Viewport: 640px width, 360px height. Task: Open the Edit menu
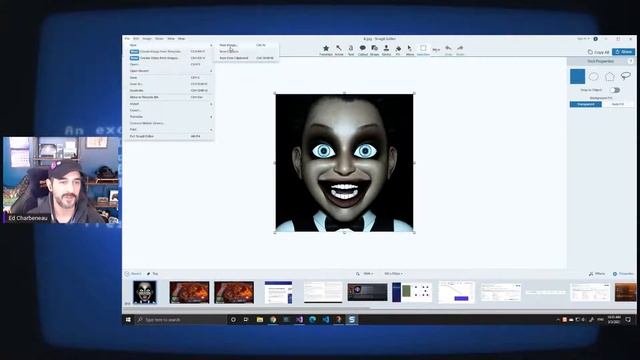click(136, 39)
